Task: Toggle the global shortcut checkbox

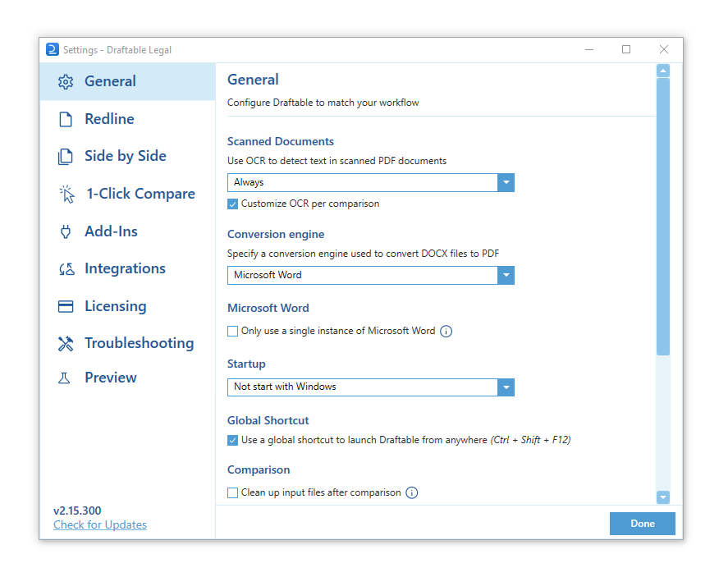Action: 232,441
